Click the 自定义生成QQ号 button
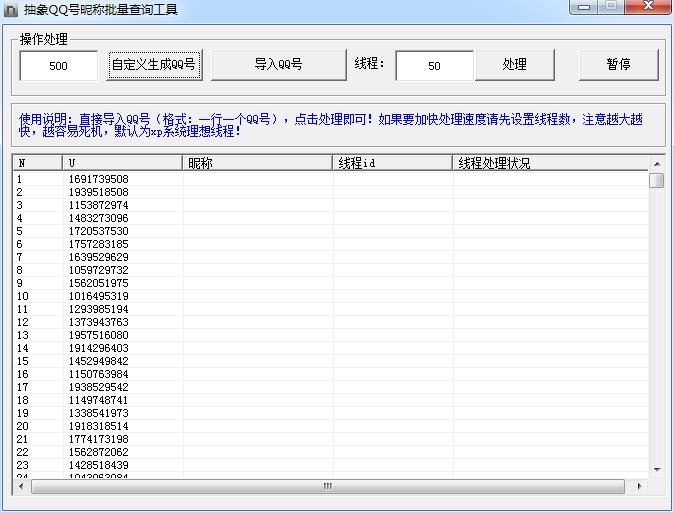This screenshot has width=674, height=513. (x=153, y=65)
